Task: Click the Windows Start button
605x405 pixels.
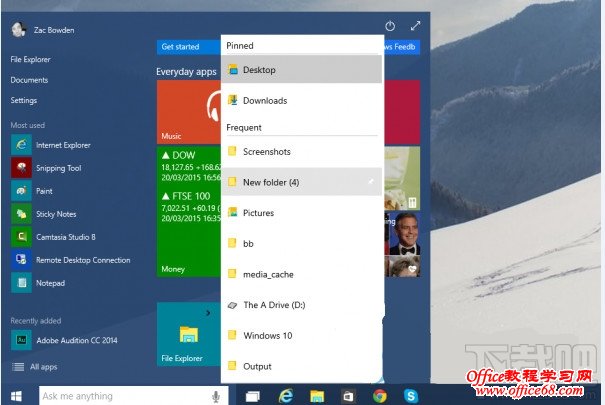Action: coord(16,396)
